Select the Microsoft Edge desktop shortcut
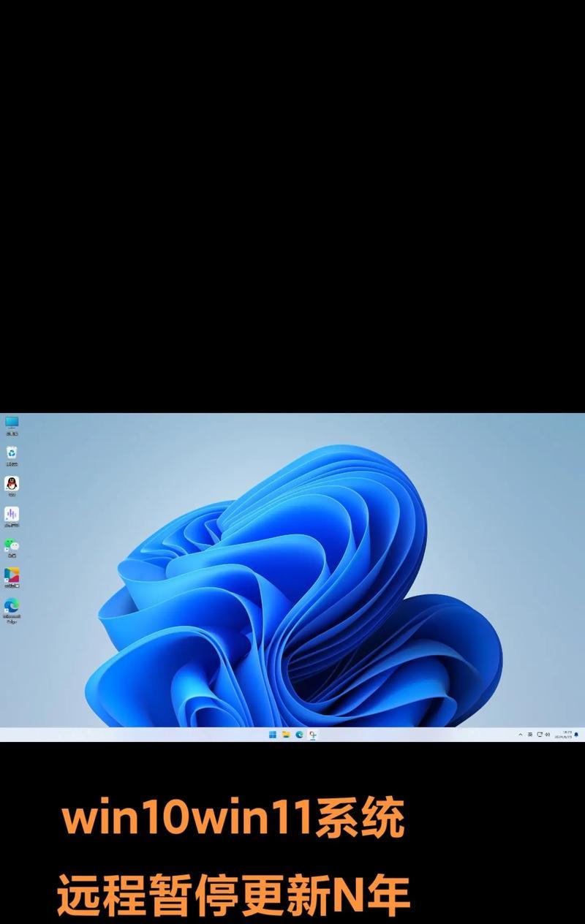Viewport: 585px width, 924px height. (12, 608)
